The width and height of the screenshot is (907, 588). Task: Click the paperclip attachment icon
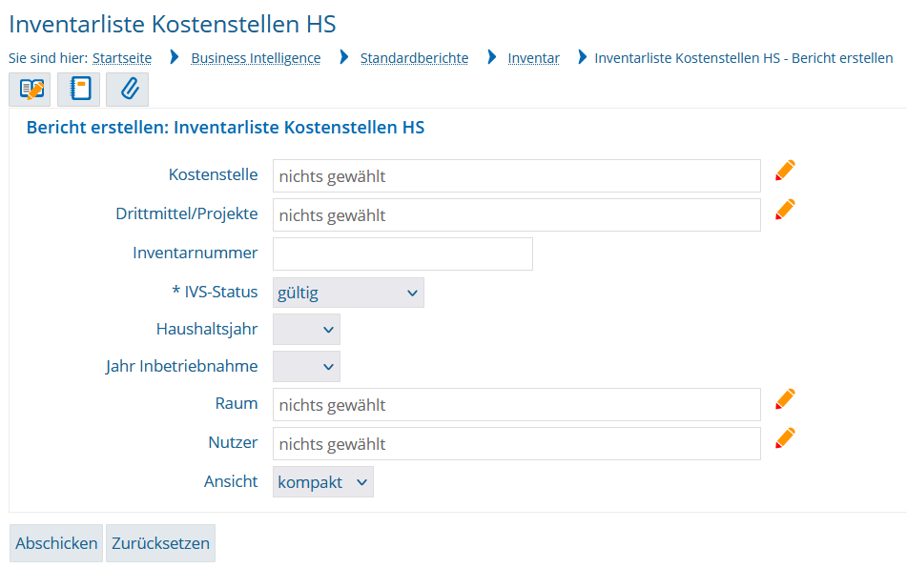coord(130,90)
